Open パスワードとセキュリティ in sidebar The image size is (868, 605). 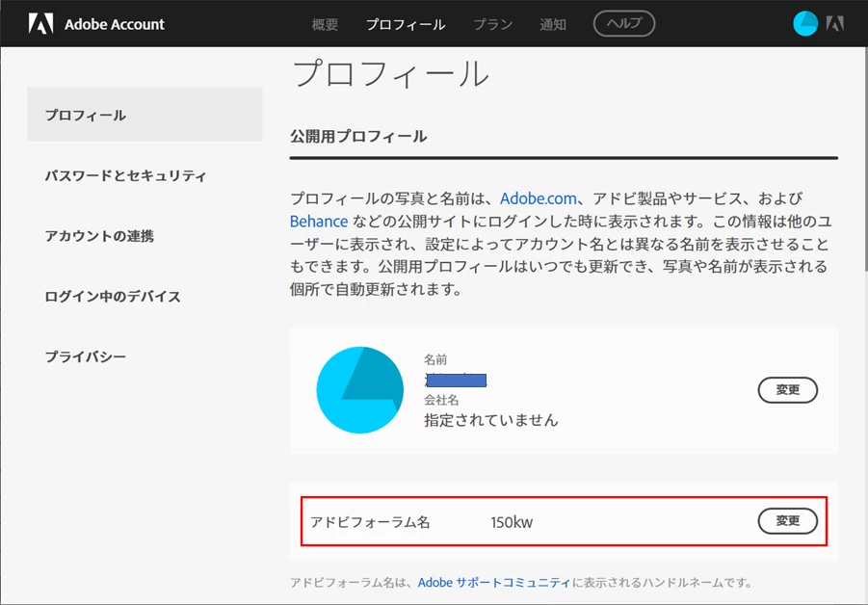(x=125, y=175)
